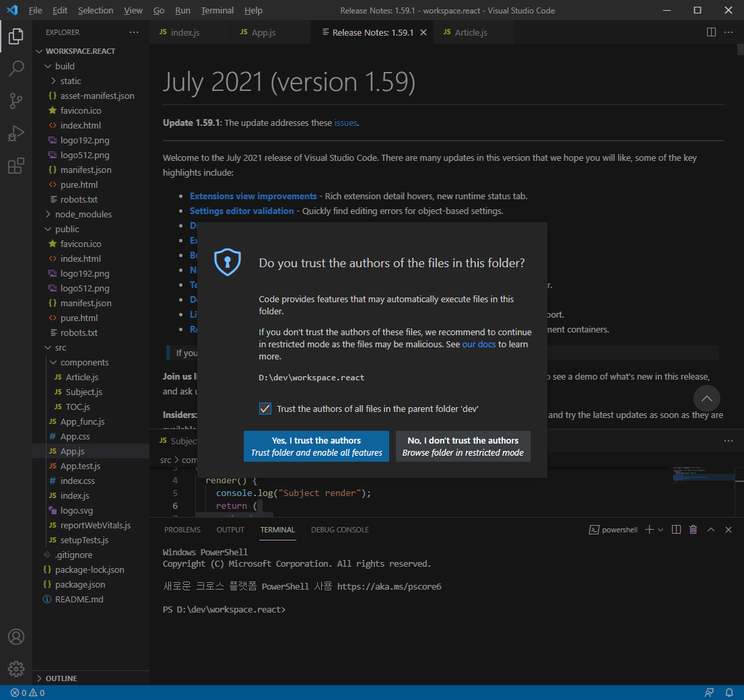Open the Accounts menu icon
The image size is (744, 700).
coord(16,637)
